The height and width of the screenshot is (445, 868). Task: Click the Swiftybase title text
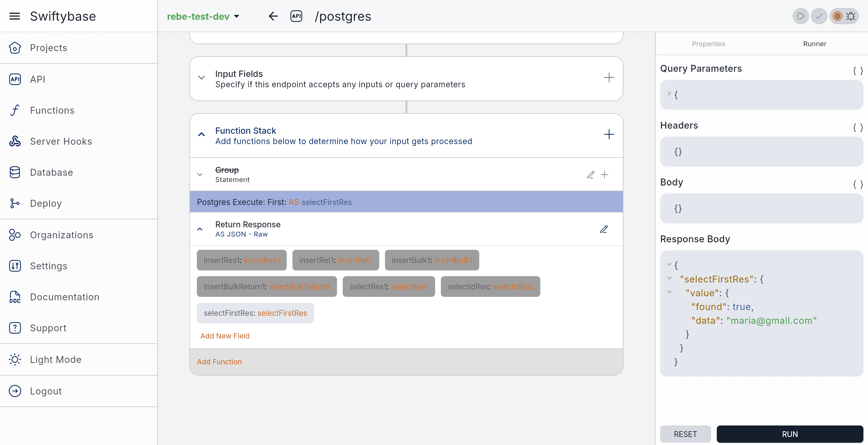pyautogui.click(x=63, y=16)
